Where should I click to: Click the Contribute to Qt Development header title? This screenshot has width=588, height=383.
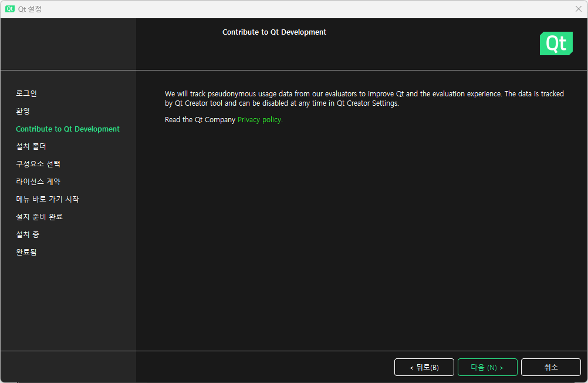[274, 32]
